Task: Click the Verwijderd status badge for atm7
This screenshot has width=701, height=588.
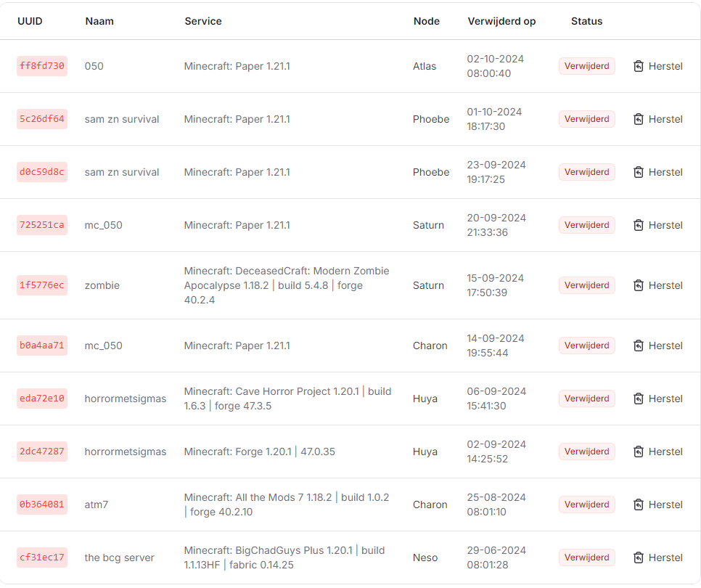Action: coord(586,505)
